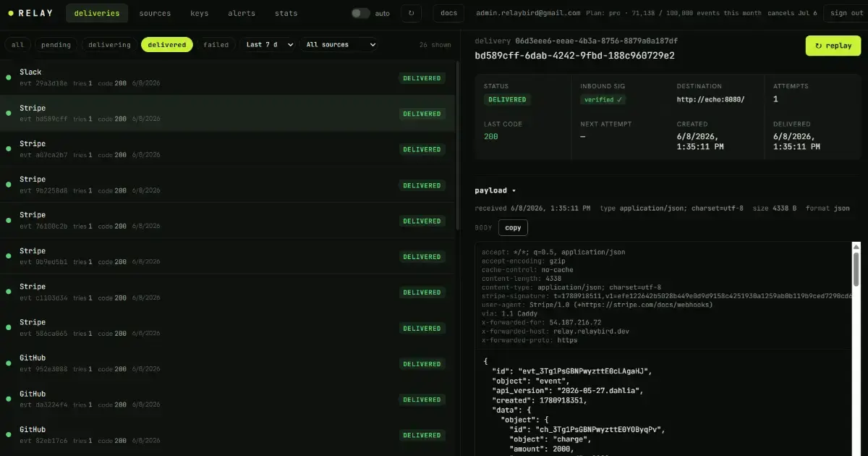Click the inbound sig verified badge
868x456 pixels.
click(x=603, y=99)
